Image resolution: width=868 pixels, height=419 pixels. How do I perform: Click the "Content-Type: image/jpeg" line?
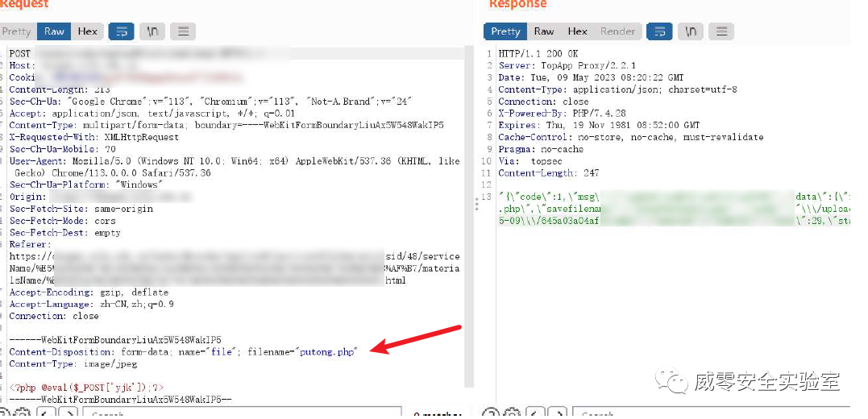coord(73,364)
